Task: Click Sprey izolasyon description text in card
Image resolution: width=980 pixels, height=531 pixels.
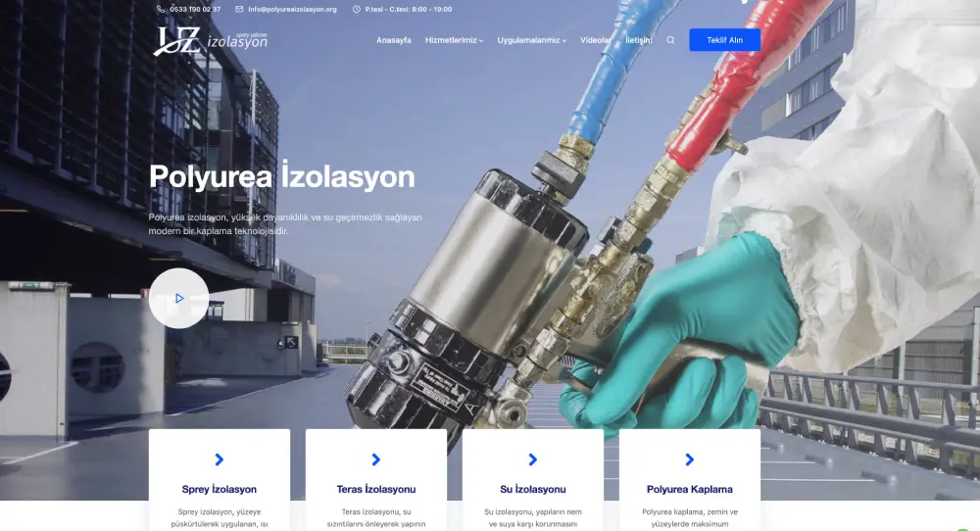Action: [x=219, y=518]
